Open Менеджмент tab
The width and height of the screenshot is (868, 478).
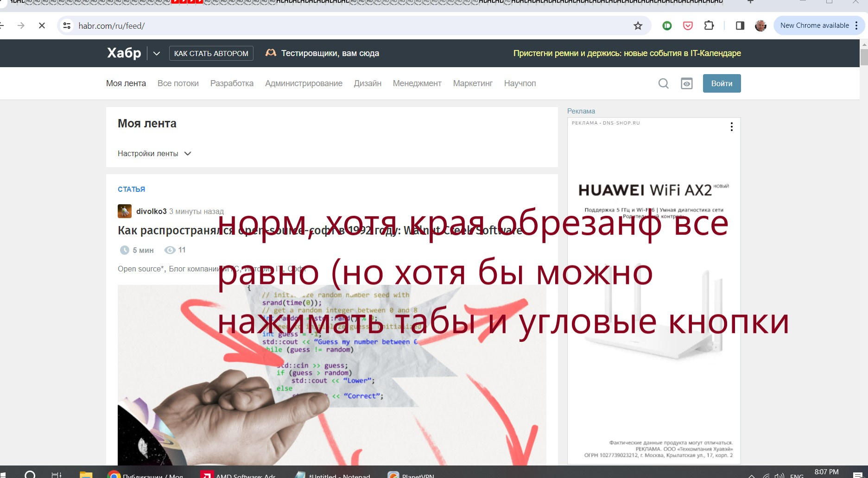pyautogui.click(x=417, y=83)
